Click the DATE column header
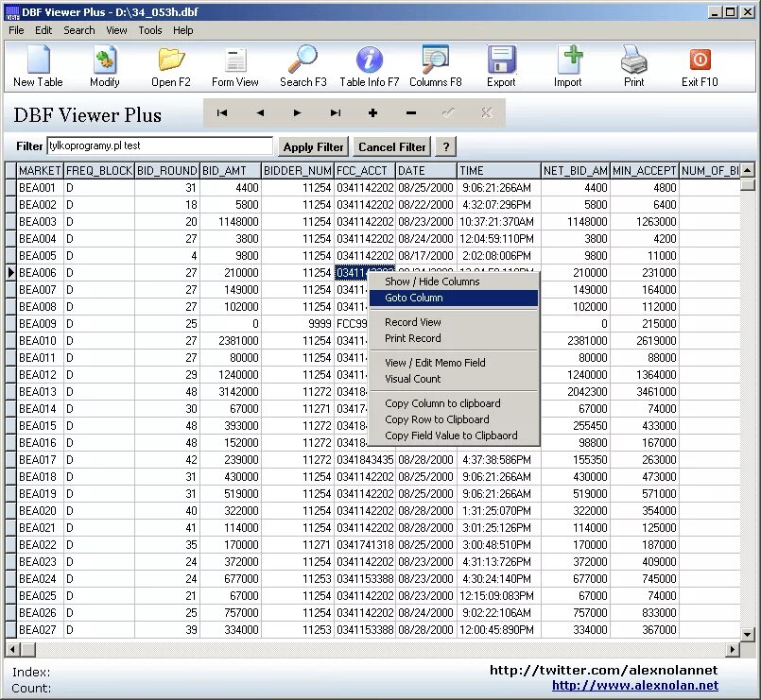The width and height of the screenshot is (761, 700). tap(426, 171)
